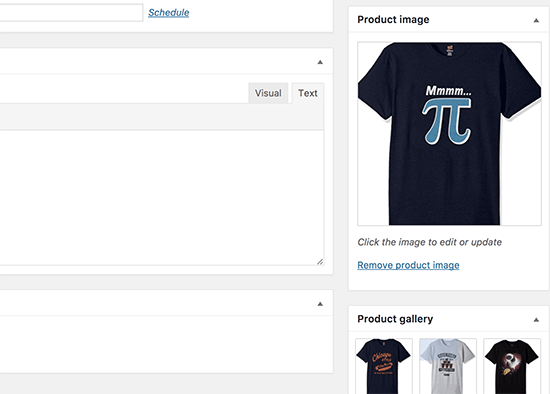Collapse the bottom left panel arrow
This screenshot has width=550, height=394.
click(x=320, y=304)
